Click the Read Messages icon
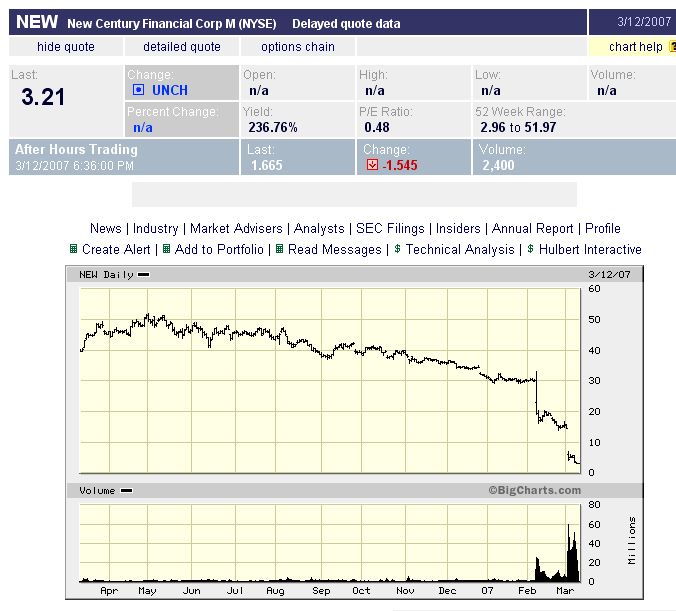Viewport: 676px width, 611px height. point(280,249)
